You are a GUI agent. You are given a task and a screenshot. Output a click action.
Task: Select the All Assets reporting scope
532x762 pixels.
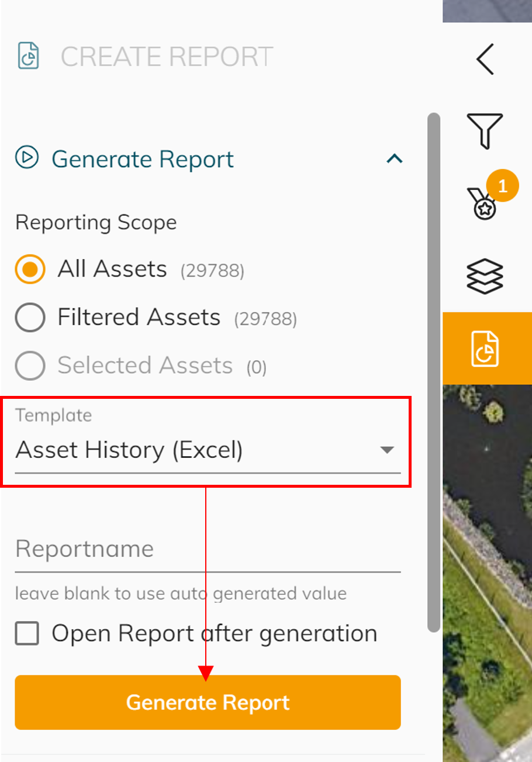click(x=29, y=270)
